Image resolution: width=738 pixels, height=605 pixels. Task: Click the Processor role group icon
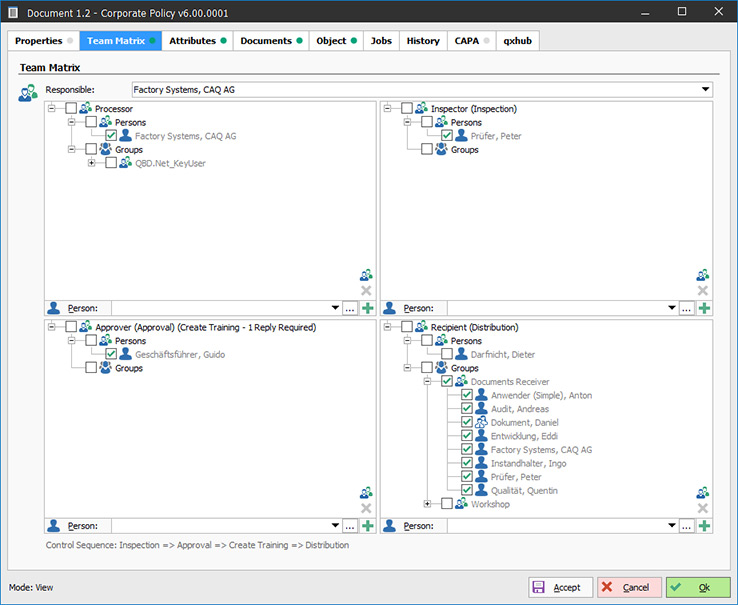coord(86,108)
